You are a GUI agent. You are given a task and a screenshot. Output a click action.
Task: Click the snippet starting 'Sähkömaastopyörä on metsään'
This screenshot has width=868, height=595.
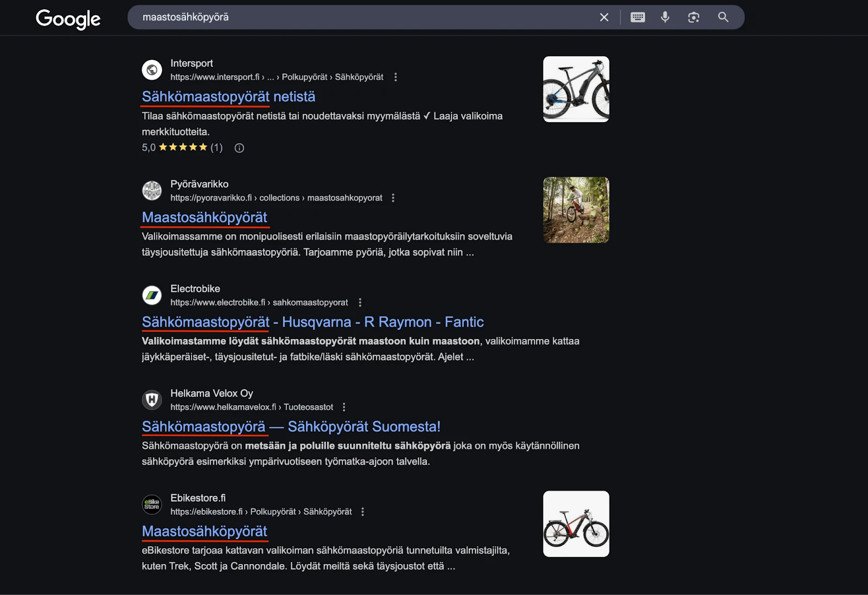[361, 454]
